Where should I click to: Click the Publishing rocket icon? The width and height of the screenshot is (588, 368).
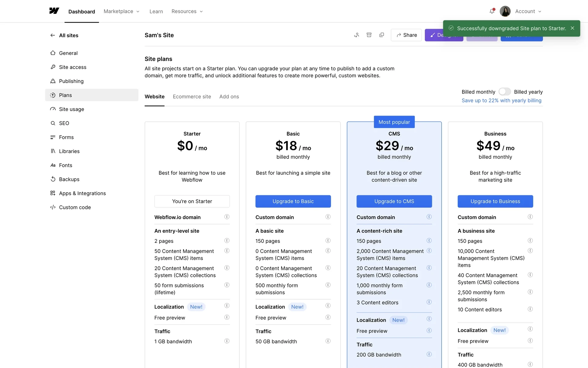point(53,81)
